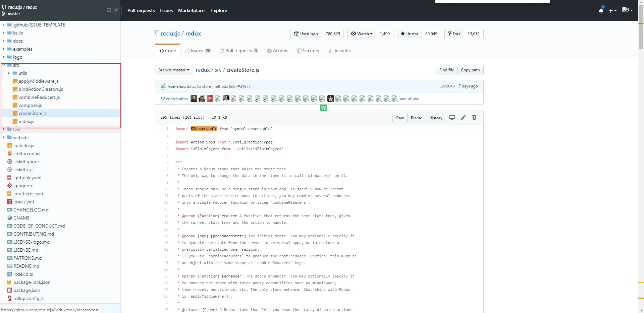Click the settings gear near the repo sidebar
644x313 pixels.
109,10
